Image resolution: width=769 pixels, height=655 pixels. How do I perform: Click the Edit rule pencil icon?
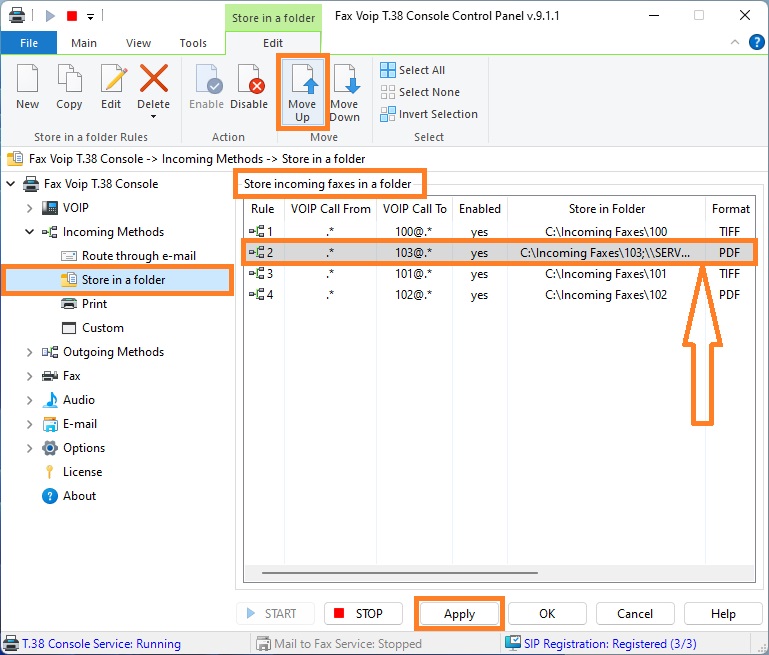pos(113,78)
